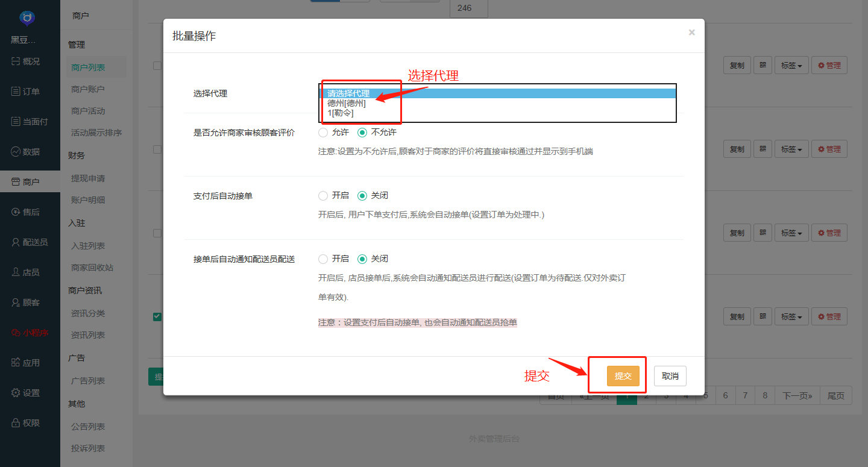Open 公告列表 submenu item
This screenshot has height=467, width=868.
click(88, 427)
